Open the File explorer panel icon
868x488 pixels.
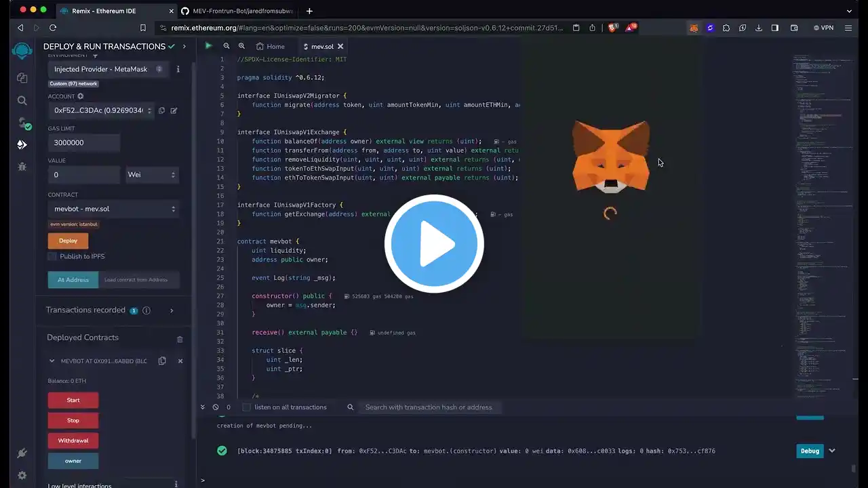pyautogui.click(x=22, y=78)
